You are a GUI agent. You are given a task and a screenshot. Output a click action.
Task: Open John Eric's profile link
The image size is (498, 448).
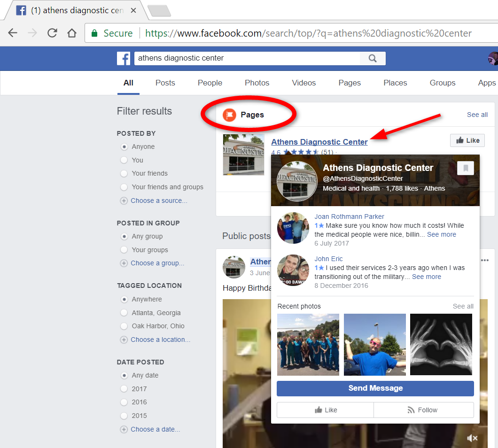pos(328,259)
